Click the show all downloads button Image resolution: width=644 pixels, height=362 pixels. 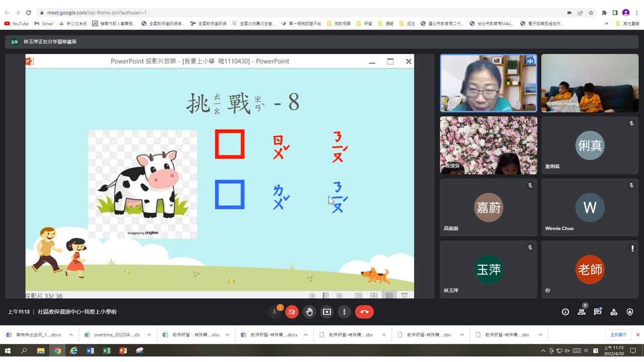pos(618,335)
